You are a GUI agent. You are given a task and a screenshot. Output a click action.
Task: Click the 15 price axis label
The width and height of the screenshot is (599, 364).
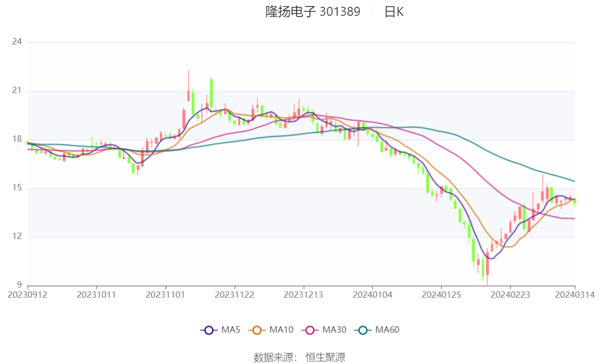[17, 188]
